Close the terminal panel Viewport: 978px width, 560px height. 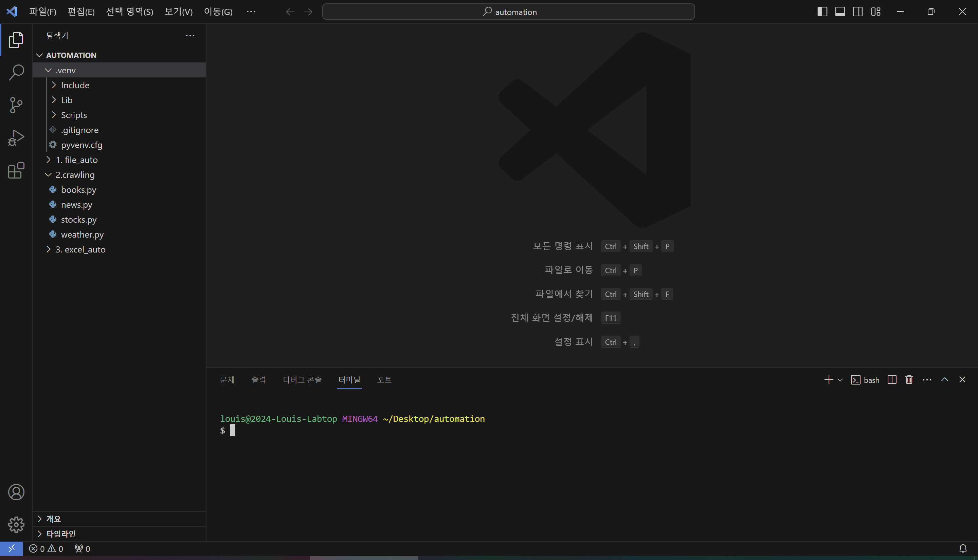click(962, 380)
